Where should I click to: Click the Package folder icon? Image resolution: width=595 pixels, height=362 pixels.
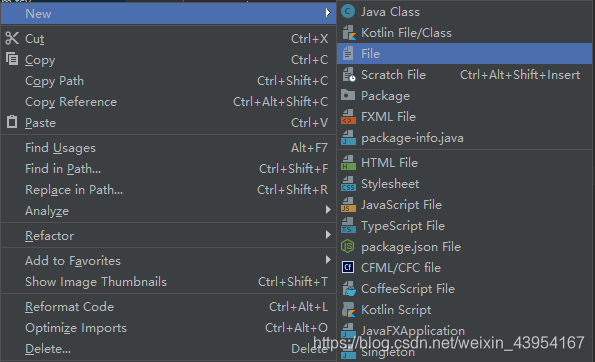coord(348,95)
